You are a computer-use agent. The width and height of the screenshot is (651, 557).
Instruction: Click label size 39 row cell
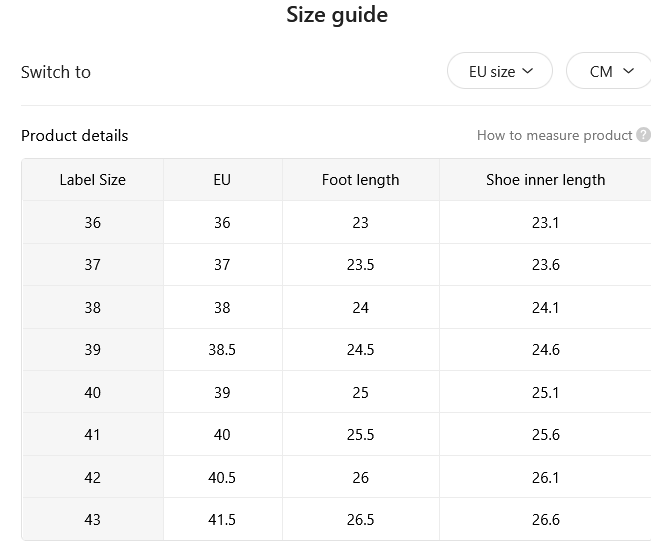[93, 350]
